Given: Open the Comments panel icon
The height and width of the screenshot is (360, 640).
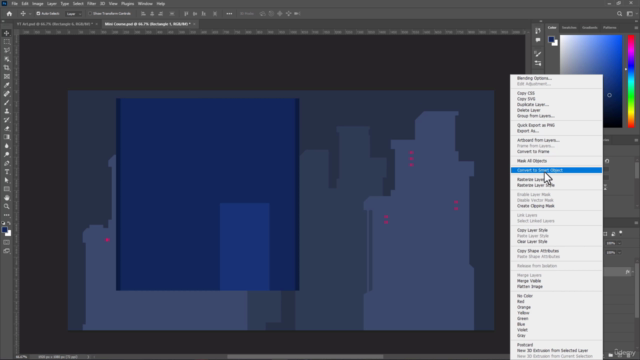Looking at the screenshot, I should point(538,40).
